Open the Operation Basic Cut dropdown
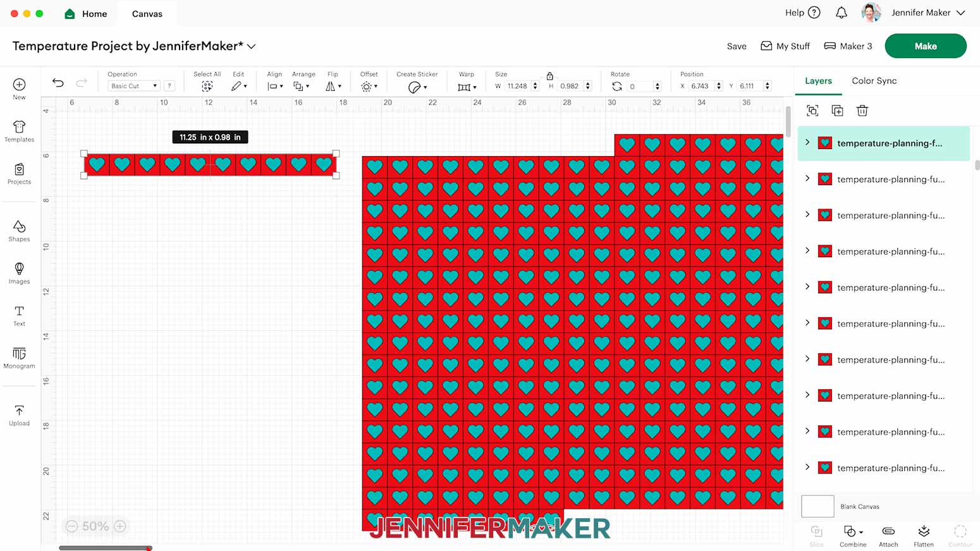Image resolution: width=980 pixels, height=551 pixels. pos(133,86)
